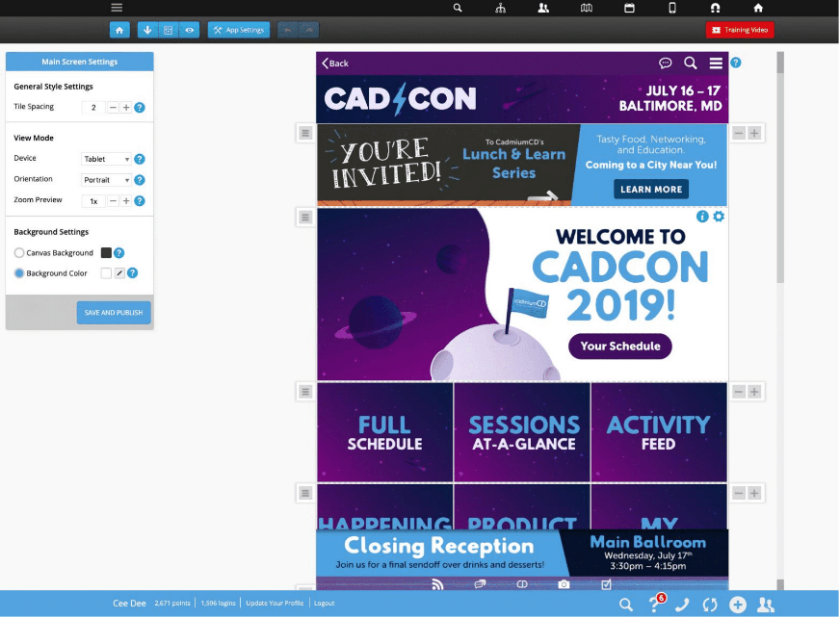The width and height of the screenshot is (840, 618).
Task: Click the help icon beside the preview header
Action: pos(736,63)
